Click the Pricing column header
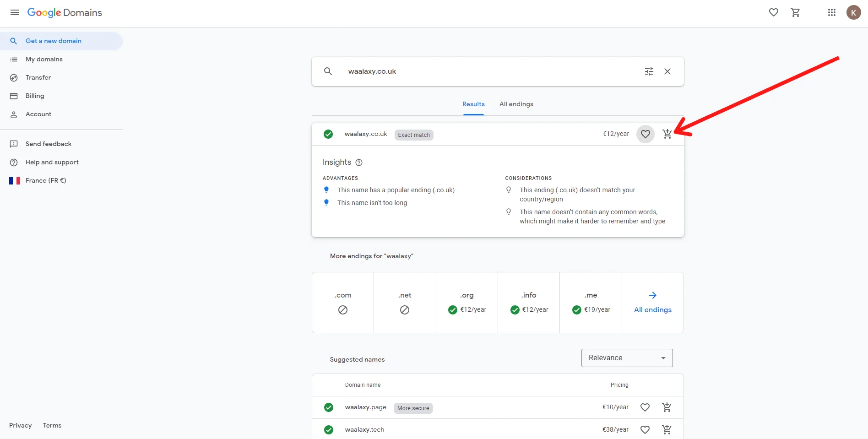Viewport: 868px width, 439px height. pos(619,385)
